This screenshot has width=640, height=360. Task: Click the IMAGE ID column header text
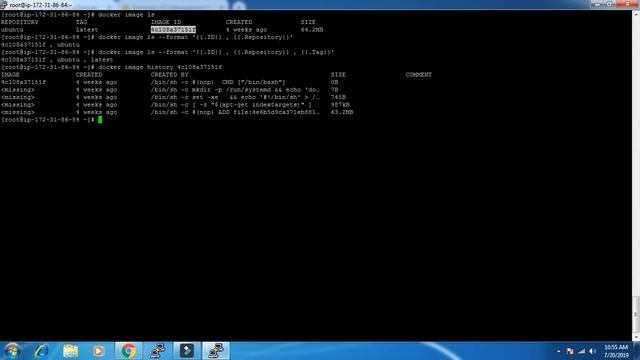[x=166, y=22]
